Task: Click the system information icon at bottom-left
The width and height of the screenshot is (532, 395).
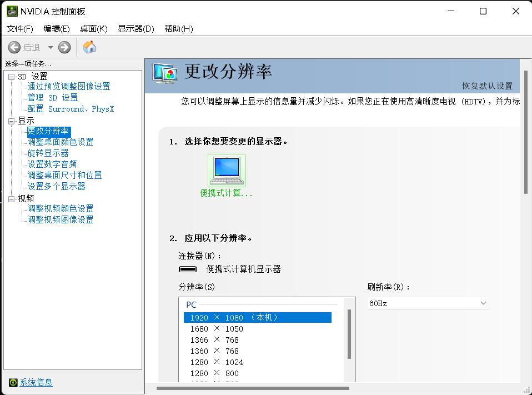Action: (13, 382)
